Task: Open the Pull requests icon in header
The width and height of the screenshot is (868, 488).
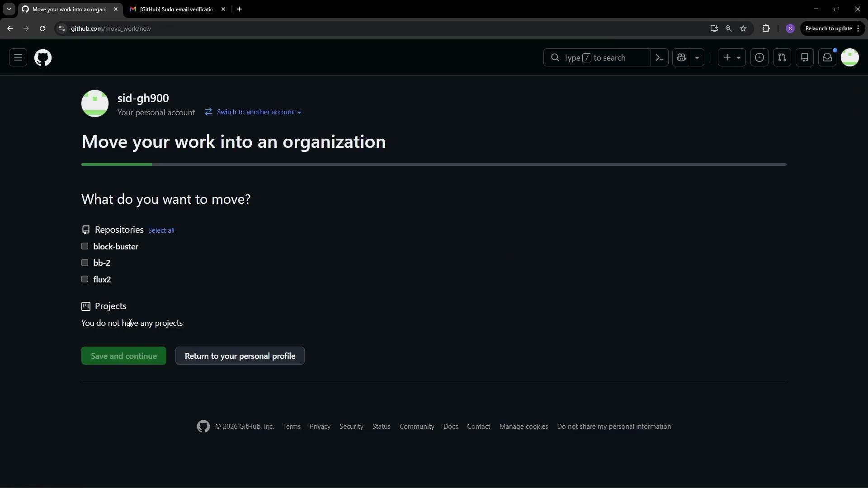Action: 782,58
